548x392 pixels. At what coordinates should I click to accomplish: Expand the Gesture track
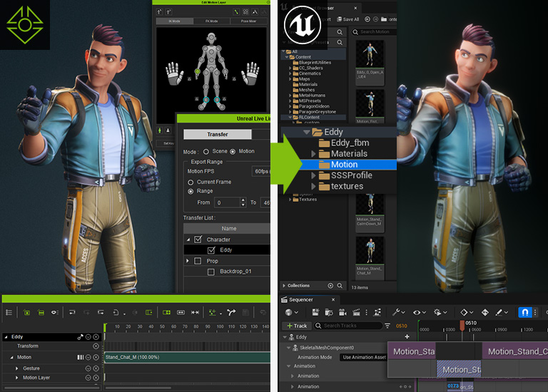click(x=17, y=368)
